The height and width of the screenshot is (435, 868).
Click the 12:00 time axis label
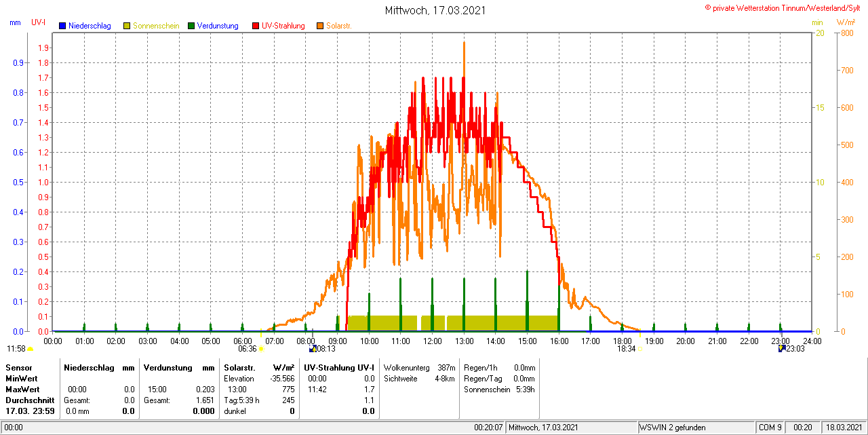[x=432, y=341]
